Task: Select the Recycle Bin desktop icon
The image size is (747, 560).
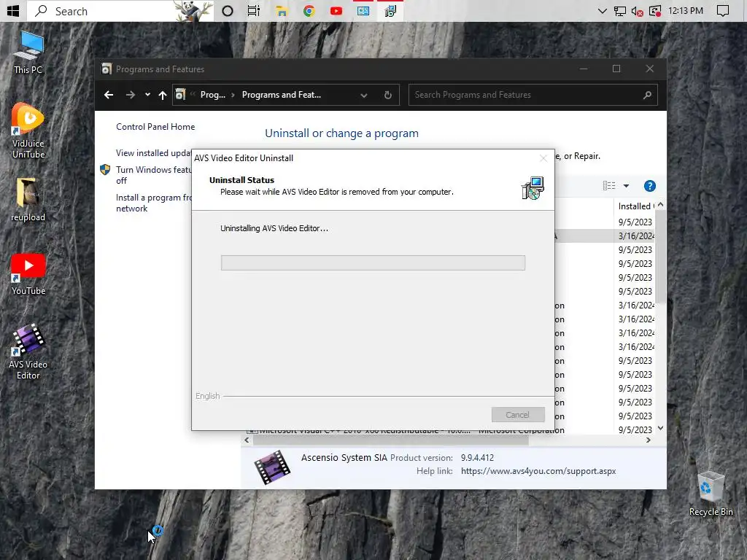Action: point(711,494)
